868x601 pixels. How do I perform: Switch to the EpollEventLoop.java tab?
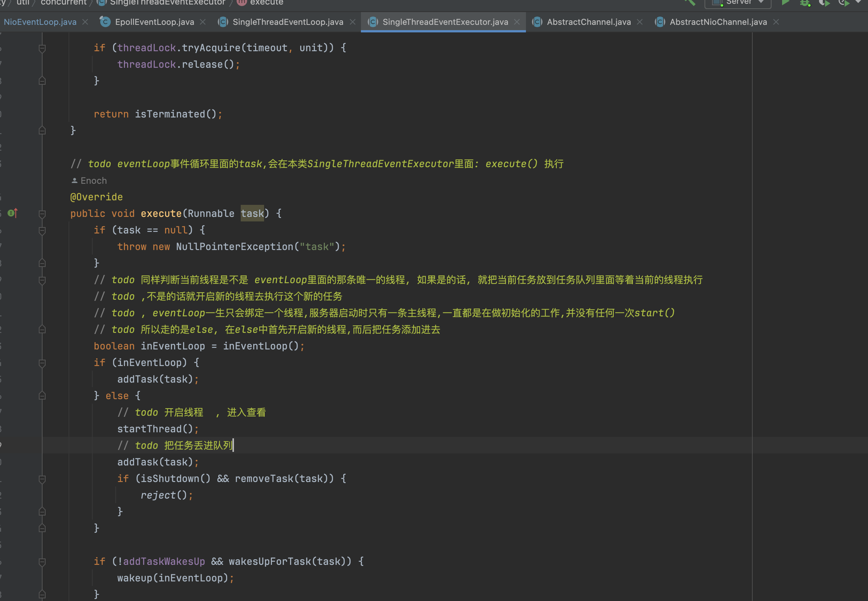pos(154,22)
